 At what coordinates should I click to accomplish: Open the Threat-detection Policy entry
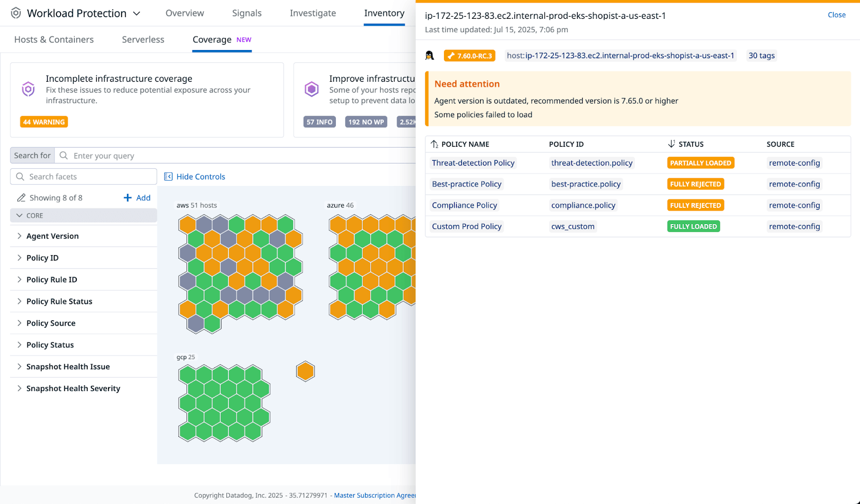(473, 163)
